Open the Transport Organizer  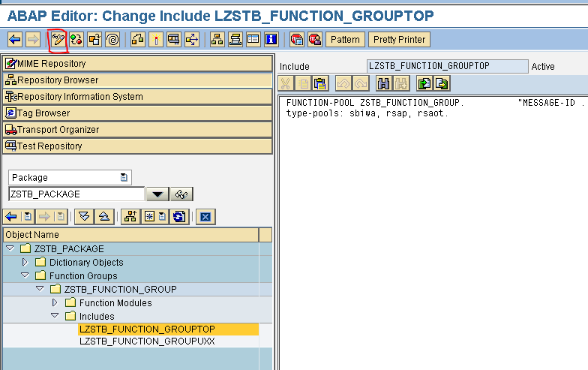(138, 129)
